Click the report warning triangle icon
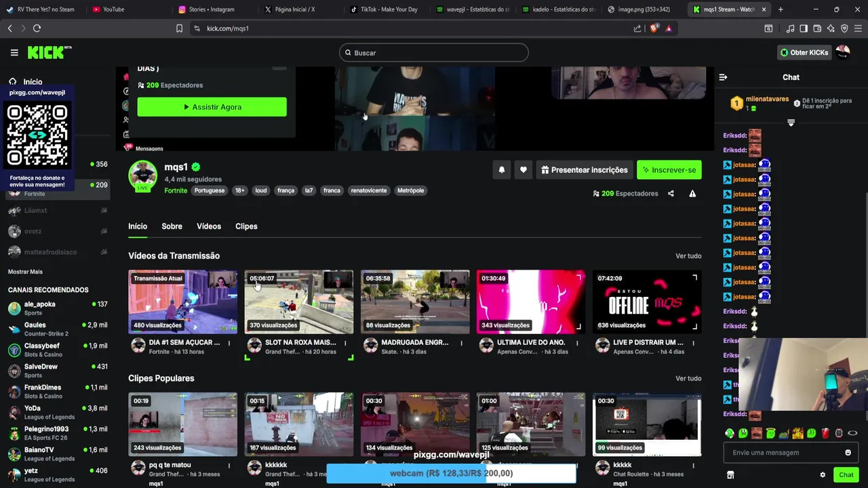This screenshot has width=868, height=488. 692,194
